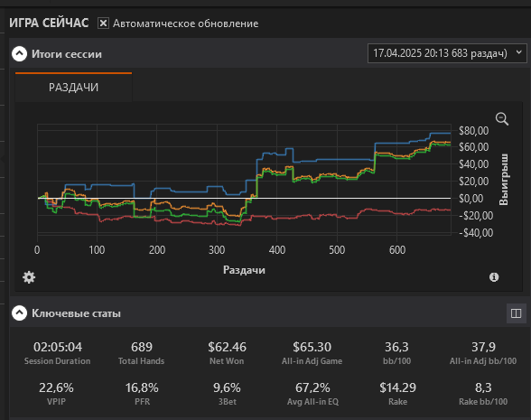Click the zoom-out magnifier icon on graph

click(502, 119)
